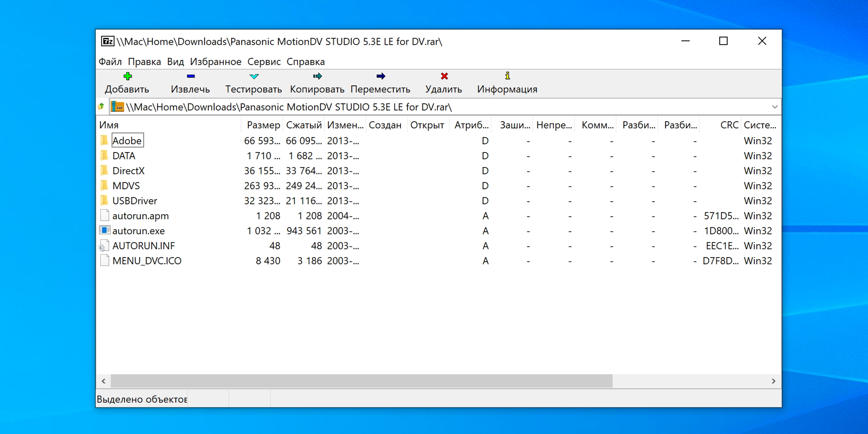The image size is (868, 434).
Task: Click the horizontal scrollbar thumb
Action: [x=362, y=381]
